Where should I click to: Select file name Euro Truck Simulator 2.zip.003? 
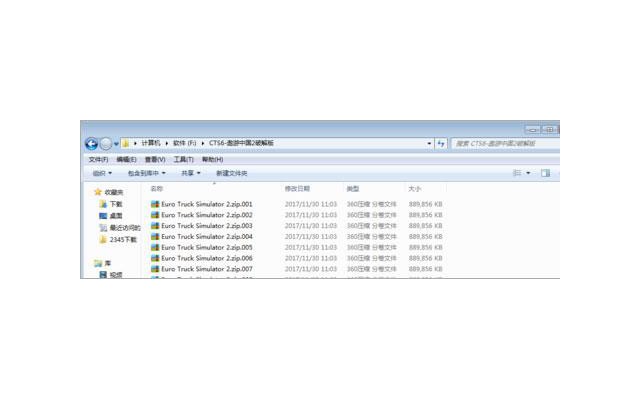tap(207, 226)
